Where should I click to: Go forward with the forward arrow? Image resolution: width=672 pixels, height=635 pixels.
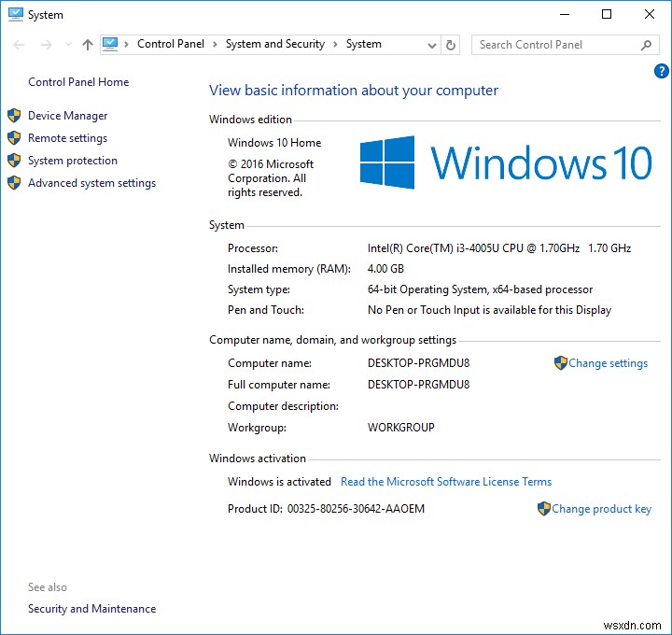point(47,45)
